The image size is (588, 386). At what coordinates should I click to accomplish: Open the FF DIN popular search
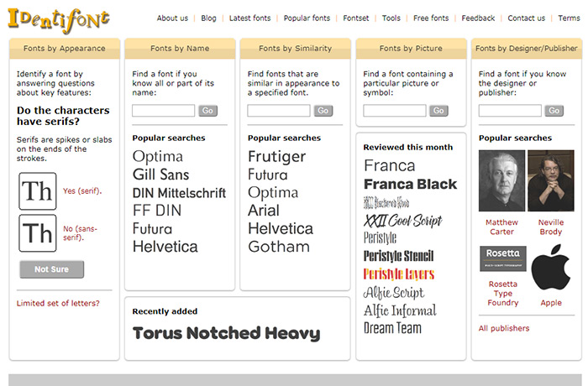pos(157,211)
